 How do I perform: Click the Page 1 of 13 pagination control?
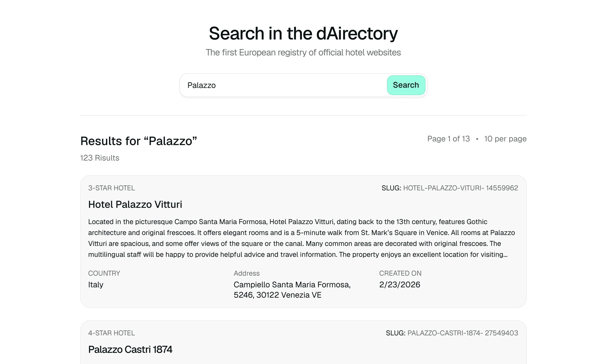click(448, 139)
